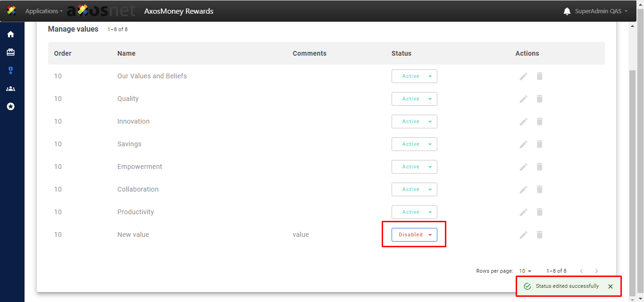
Task: Click the star badge sidebar icon
Action: coord(10,107)
